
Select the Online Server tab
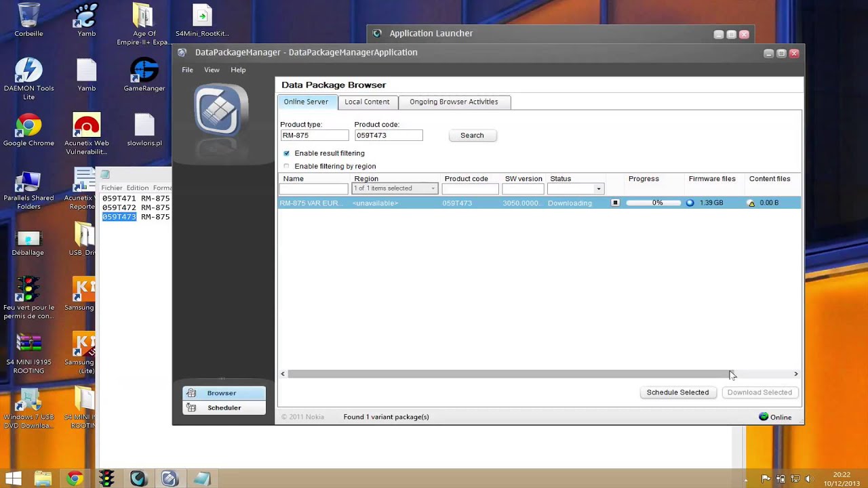coord(306,102)
